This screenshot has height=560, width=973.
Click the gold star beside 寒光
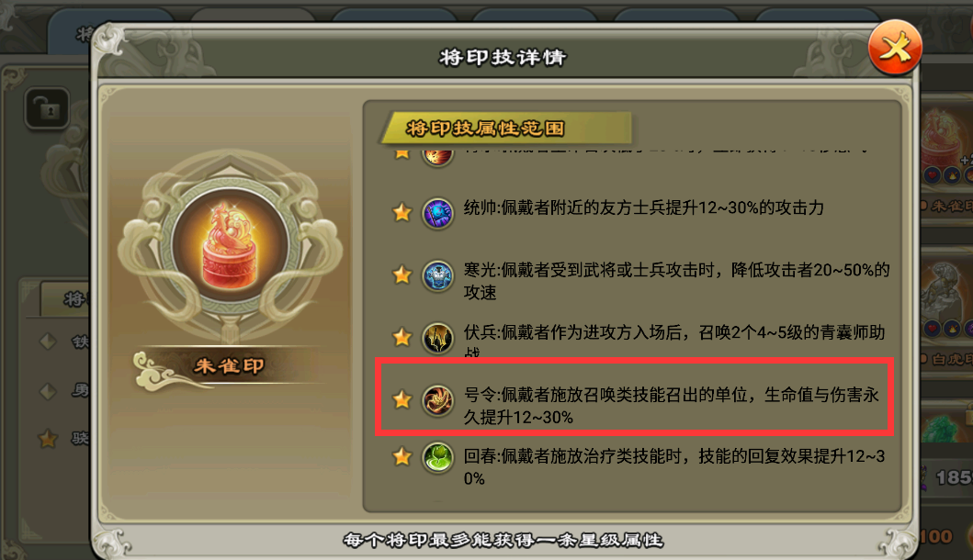click(402, 274)
